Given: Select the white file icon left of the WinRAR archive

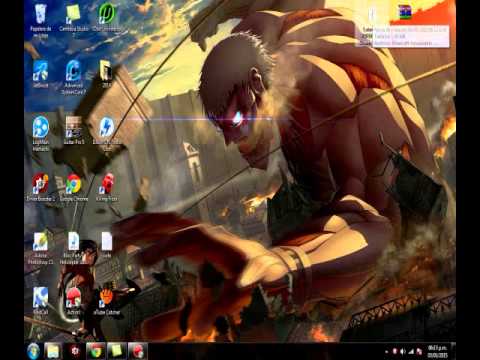Looking at the screenshot, I should pyautogui.click(x=372, y=14).
